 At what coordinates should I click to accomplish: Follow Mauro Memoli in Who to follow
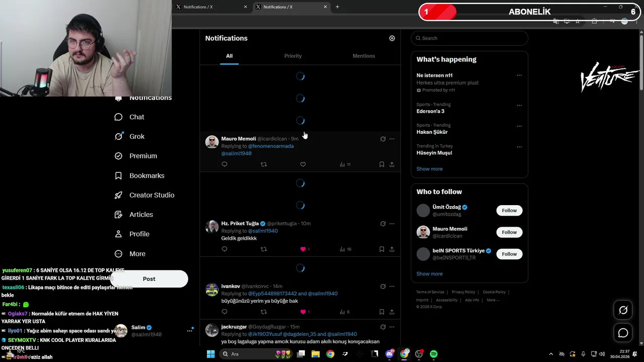pos(509,232)
